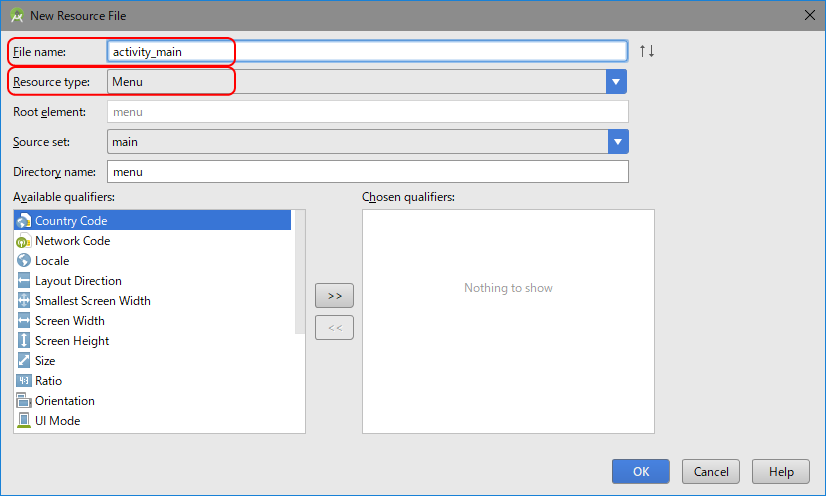Click the Network Code qualifier icon
The width and height of the screenshot is (826, 496).
click(x=24, y=241)
